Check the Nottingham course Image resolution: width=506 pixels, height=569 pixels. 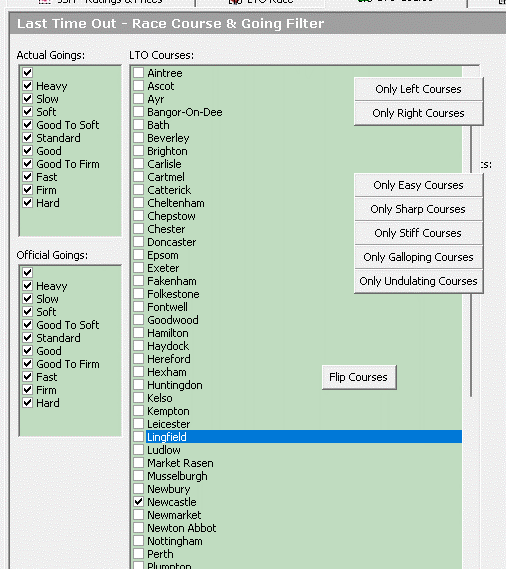tap(138, 541)
